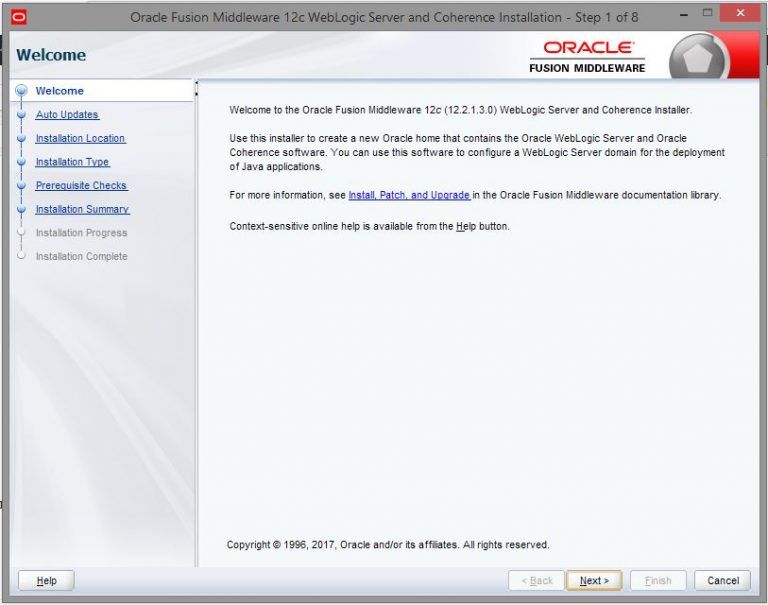Click the Welcome step bullet icon

click(x=20, y=91)
